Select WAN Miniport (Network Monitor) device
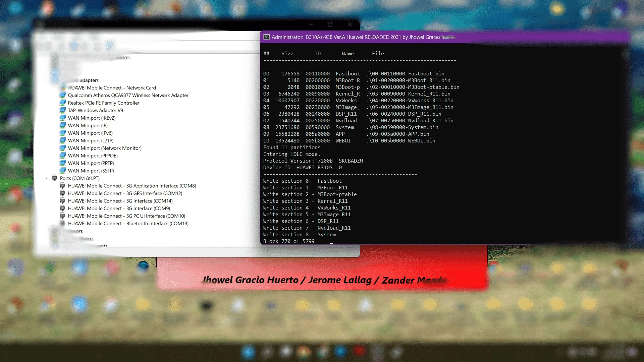 click(x=105, y=148)
